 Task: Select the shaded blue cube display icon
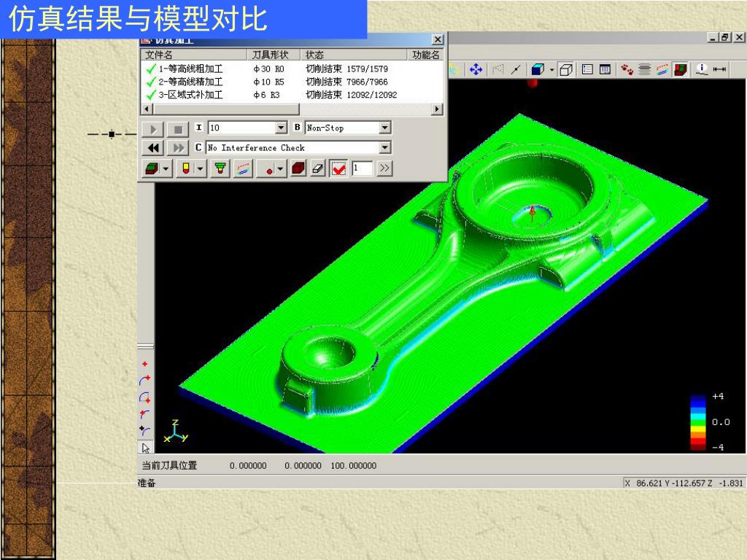pyautogui.click(x=537, y=69)
